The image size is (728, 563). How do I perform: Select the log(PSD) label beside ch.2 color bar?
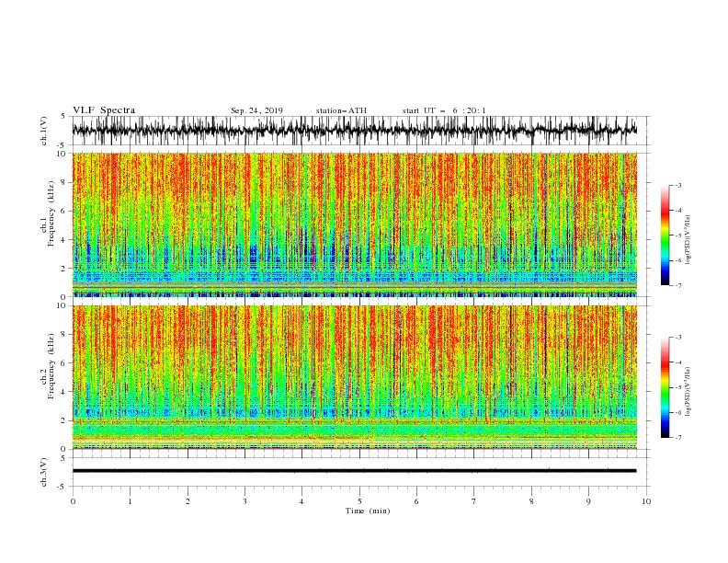click(x=688, y=391)
